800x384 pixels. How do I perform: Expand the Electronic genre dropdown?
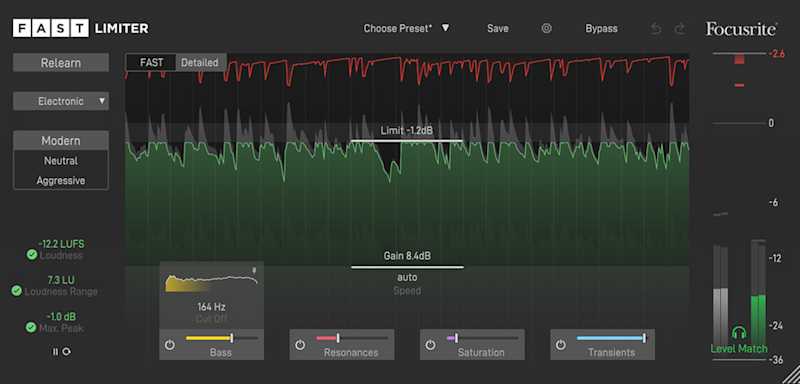pos(61,101)
